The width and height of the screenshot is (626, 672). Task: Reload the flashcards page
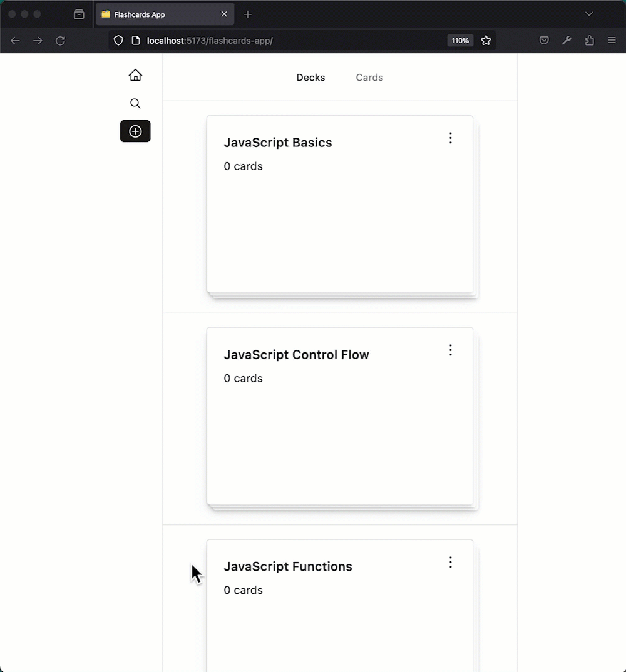(60, 41)
